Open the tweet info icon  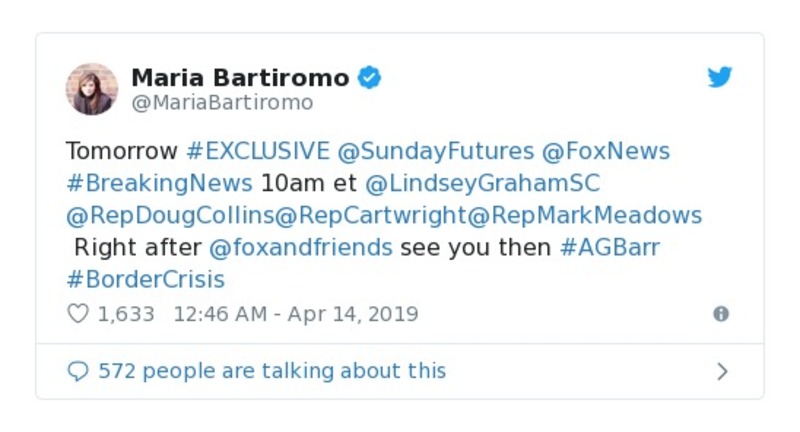coord(720,314)
